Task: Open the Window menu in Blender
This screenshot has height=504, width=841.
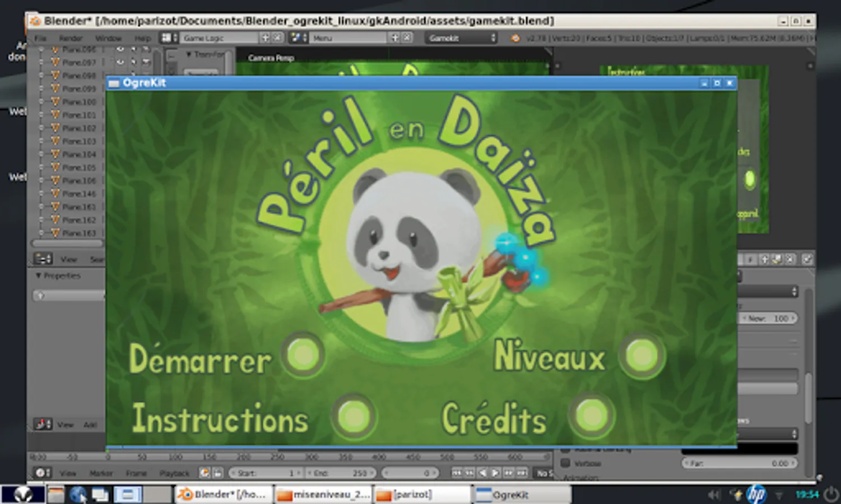Action: [x=108, y=38]
